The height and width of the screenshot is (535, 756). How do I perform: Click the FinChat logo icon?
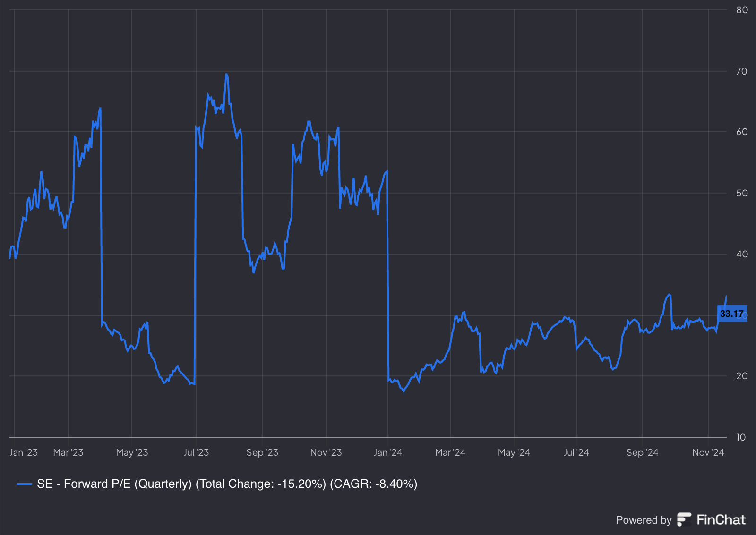tap(684, 519)
